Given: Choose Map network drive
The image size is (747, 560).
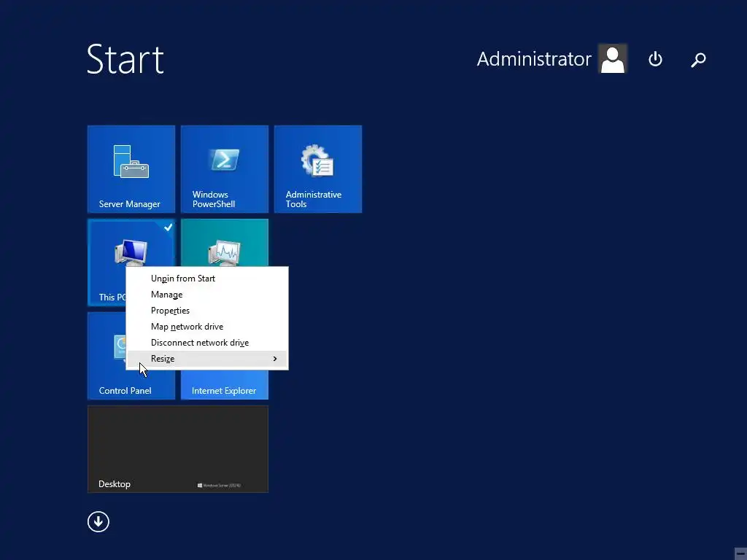Looking at the screenshot, I should tap(207, 327).
